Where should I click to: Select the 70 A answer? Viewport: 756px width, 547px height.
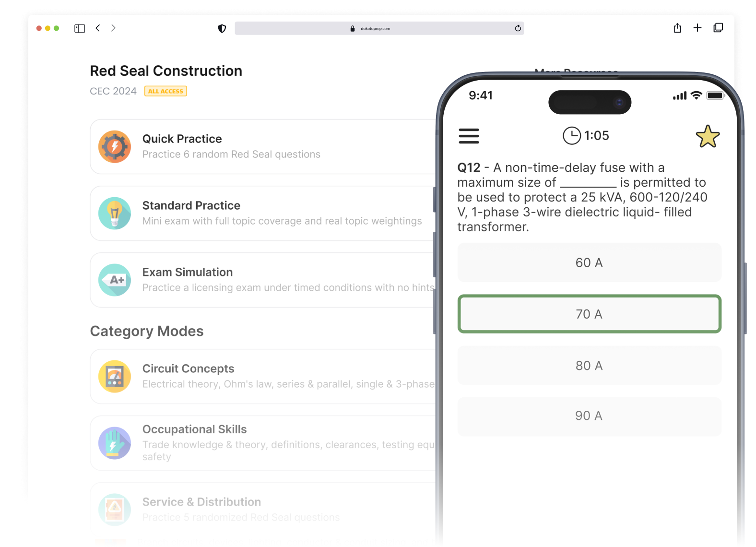pyautogui.click(x=589, y=314)
